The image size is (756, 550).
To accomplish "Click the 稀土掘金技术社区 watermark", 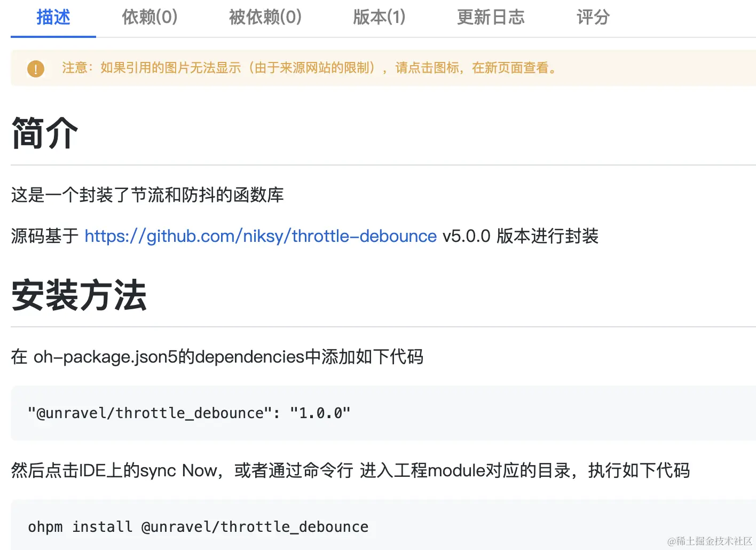I will point(710,541).
